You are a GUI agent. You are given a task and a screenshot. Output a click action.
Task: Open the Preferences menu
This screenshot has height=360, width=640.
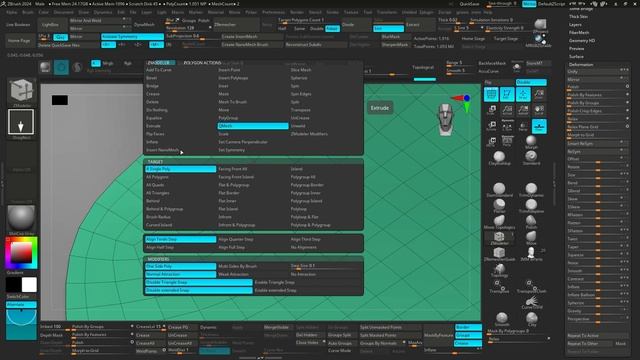[273, 12]
